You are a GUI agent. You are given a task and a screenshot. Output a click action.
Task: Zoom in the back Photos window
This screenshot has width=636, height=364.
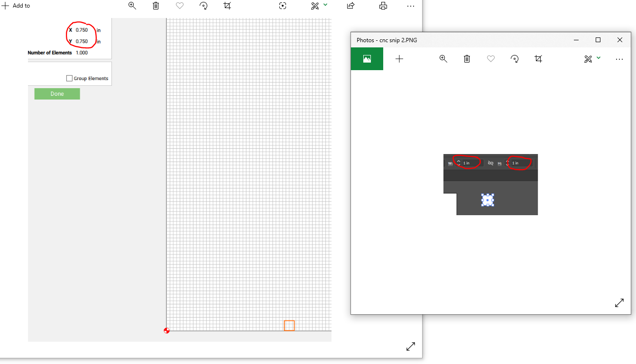pyautogui.click(x=132, y=6)
